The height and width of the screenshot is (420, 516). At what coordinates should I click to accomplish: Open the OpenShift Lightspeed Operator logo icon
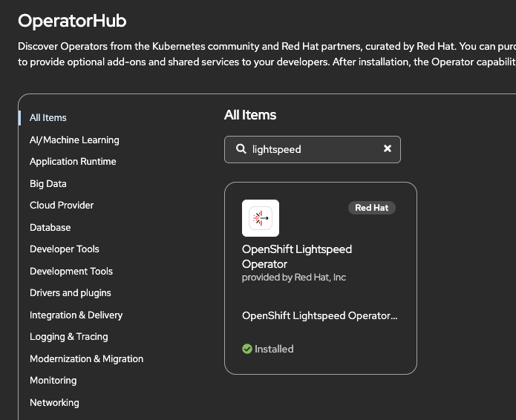261,218
